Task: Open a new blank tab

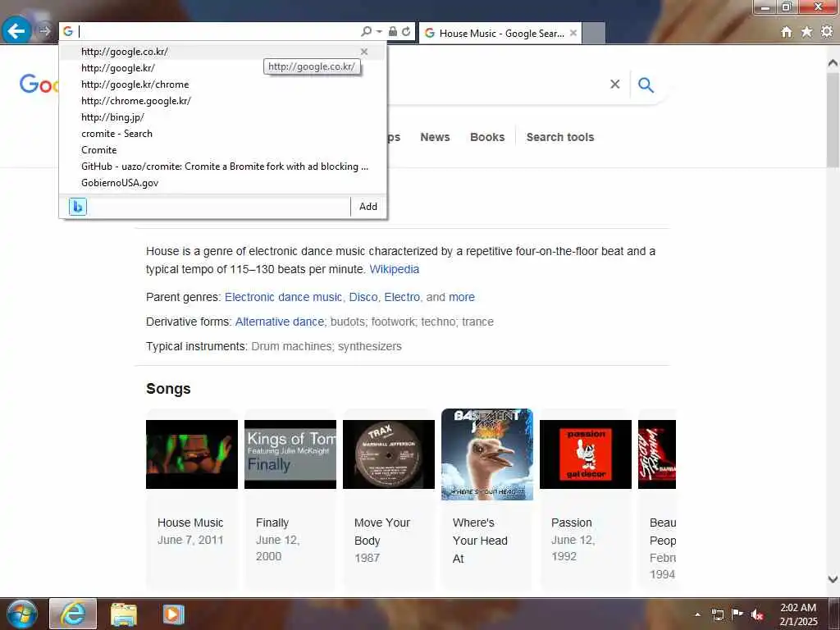Action: pos(594,33)
